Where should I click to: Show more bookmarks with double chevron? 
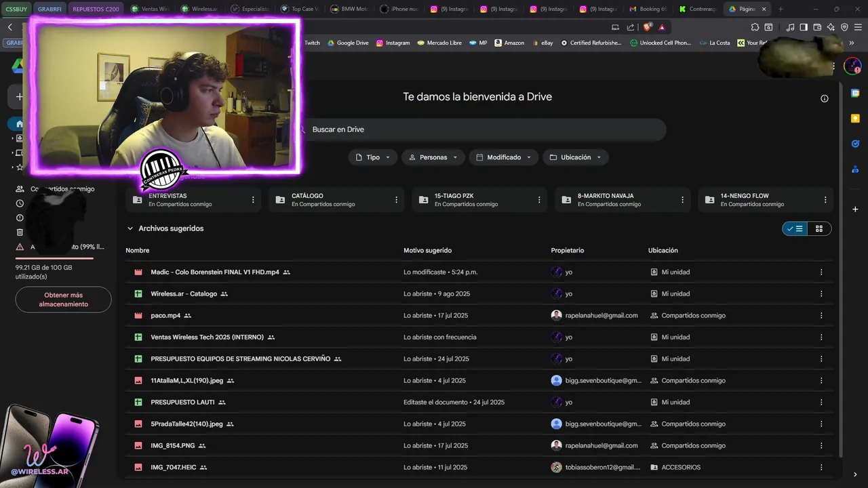coord(852,43)
